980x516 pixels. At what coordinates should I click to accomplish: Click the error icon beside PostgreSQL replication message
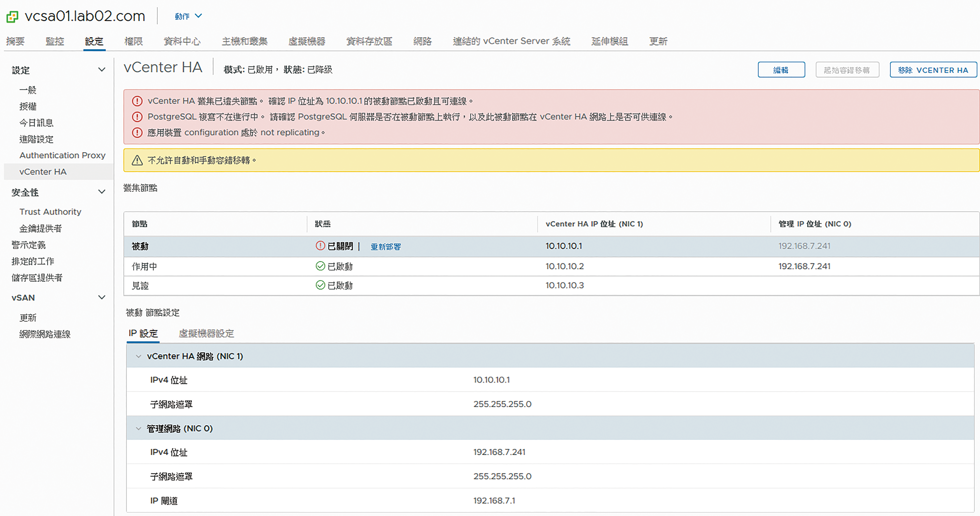click(137, 116)
